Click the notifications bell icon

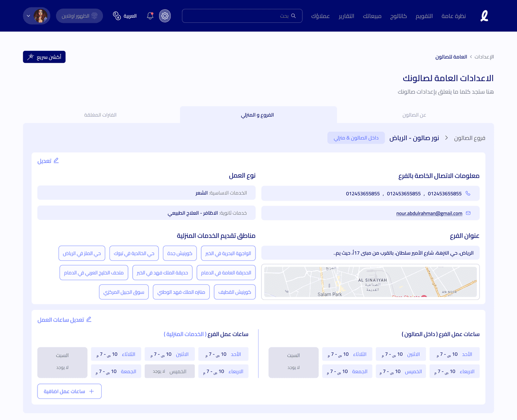point(149,15)
